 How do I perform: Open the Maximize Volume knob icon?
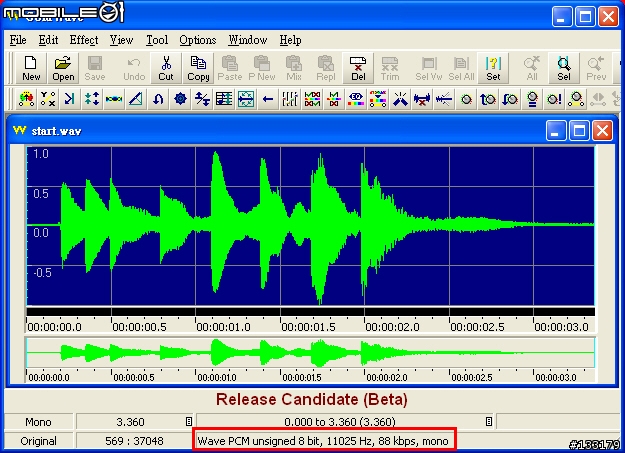[554, 99]
